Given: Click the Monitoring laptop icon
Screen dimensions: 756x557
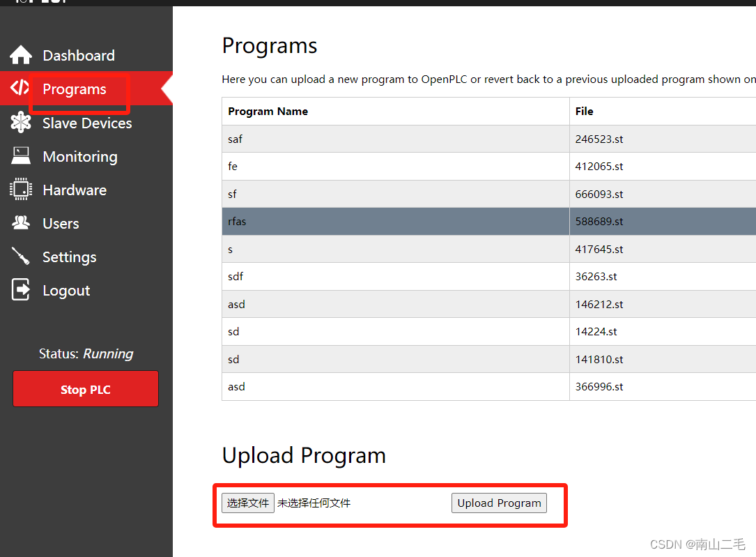Looking at the screenshot, I should click(19, 156).
